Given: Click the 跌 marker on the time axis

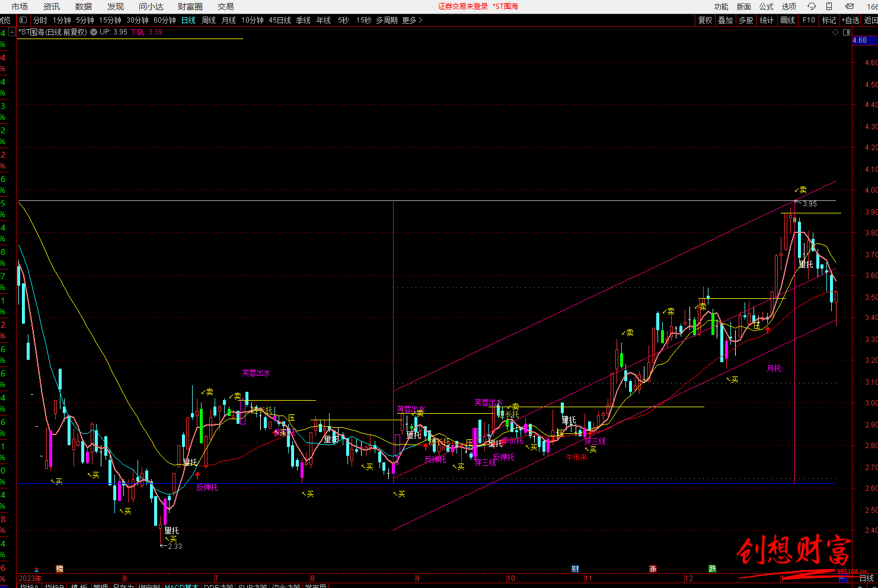Looking at the screenshot, I should [x=712, y=569].
